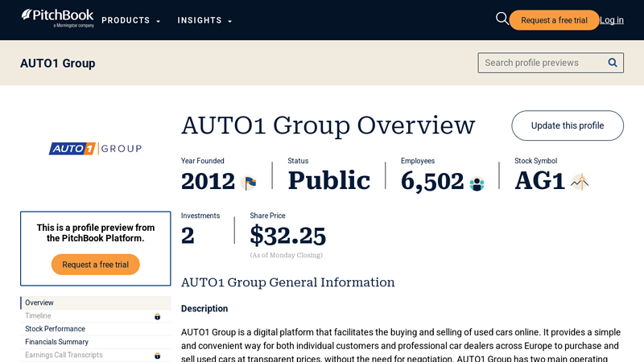Click the Year Founded 2012 value

click(208, 182)
